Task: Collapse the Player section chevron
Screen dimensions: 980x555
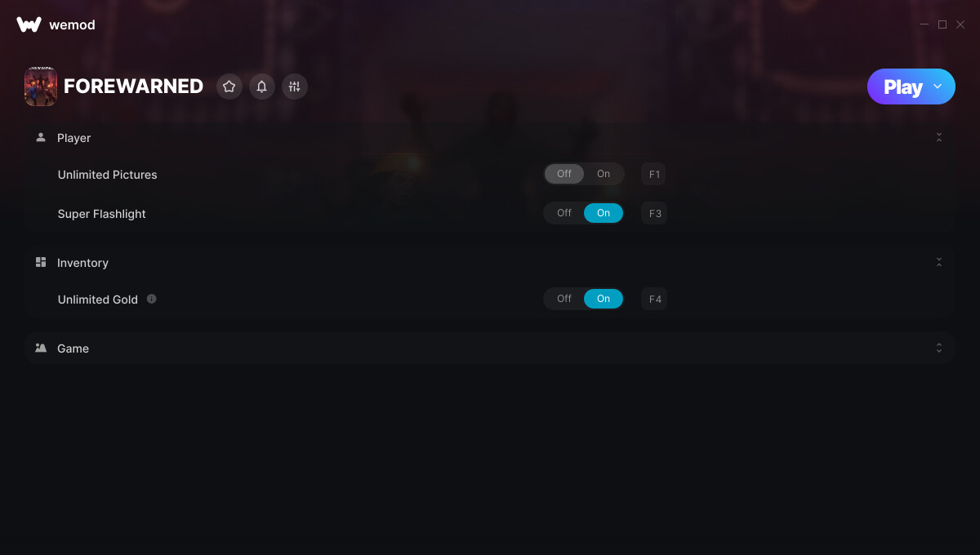Action: (x=939, y=137)
